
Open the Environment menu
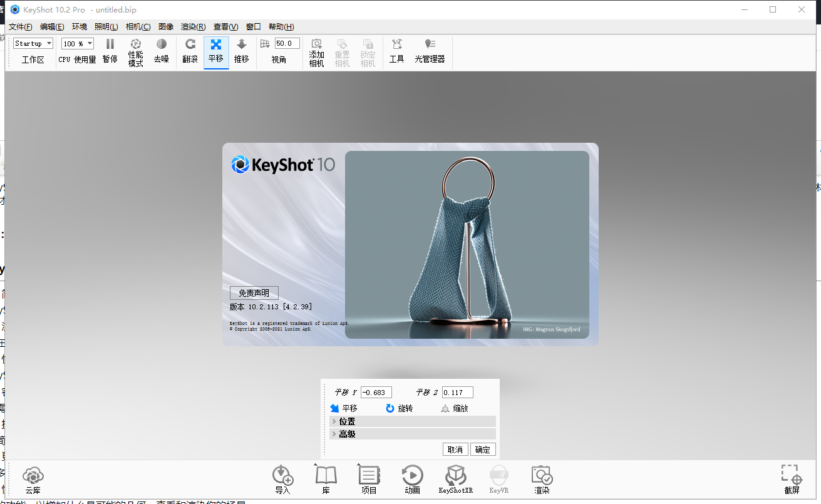click(80, 27)
